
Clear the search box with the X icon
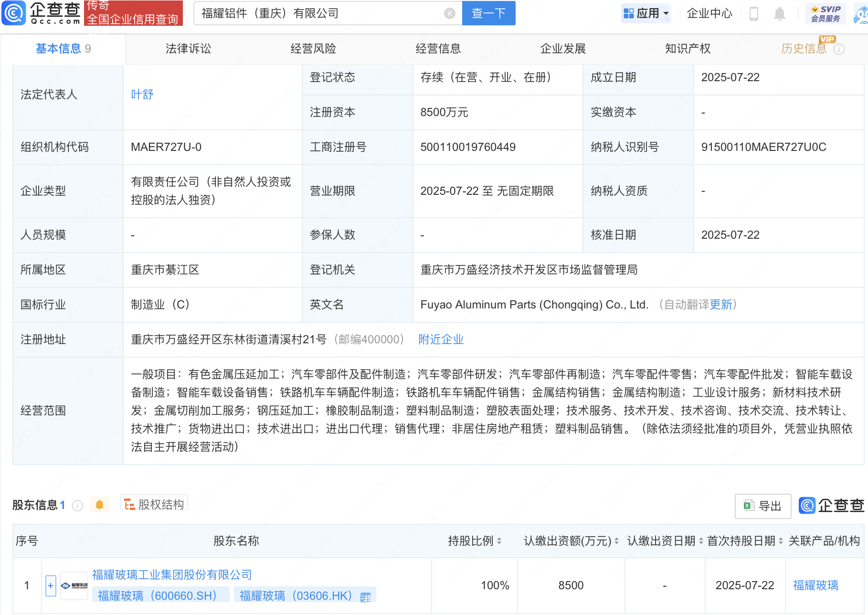(x=449, y=13)
